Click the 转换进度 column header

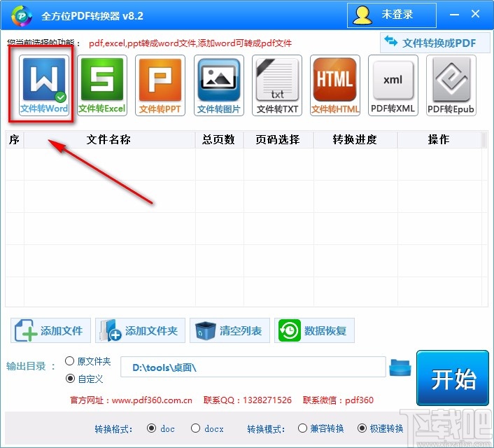click(x=355, y=140)
